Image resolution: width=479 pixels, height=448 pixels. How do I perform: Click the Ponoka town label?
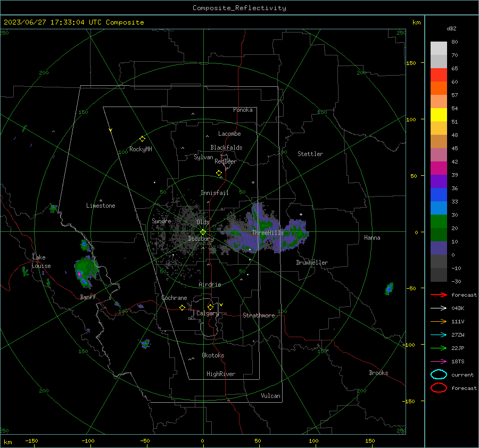pos(243,110)
